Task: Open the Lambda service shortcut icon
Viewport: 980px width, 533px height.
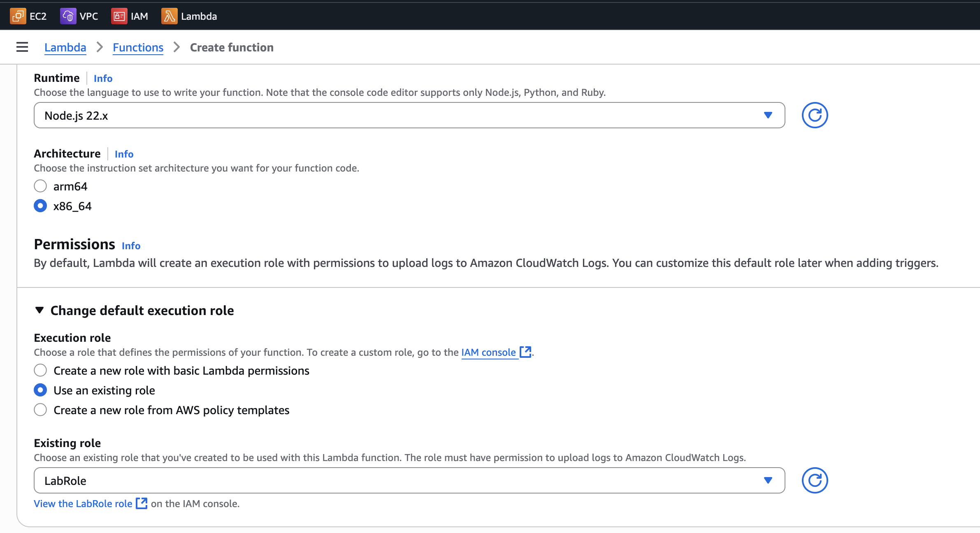Action: (x=169, y=16)
